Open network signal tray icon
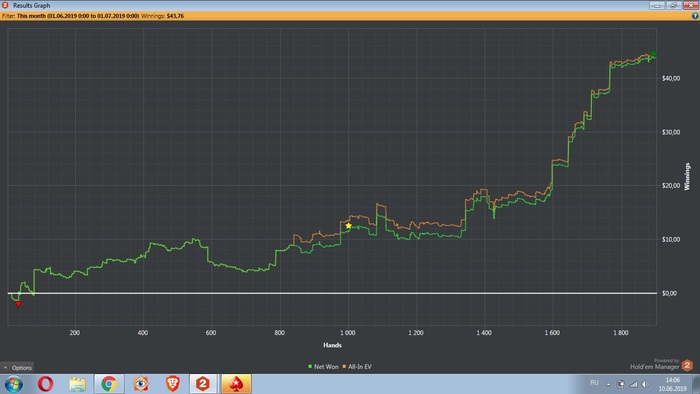This screenshot has width=700, height=394. [633, 384]
